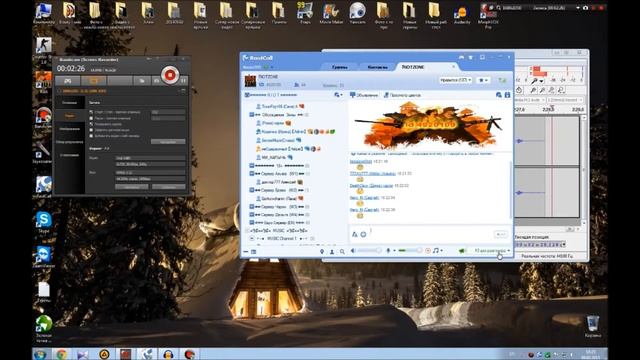This screenshot has height=360, width=640.
Task: Open the Skype desktop shortcut
Action: pos(43,222)
